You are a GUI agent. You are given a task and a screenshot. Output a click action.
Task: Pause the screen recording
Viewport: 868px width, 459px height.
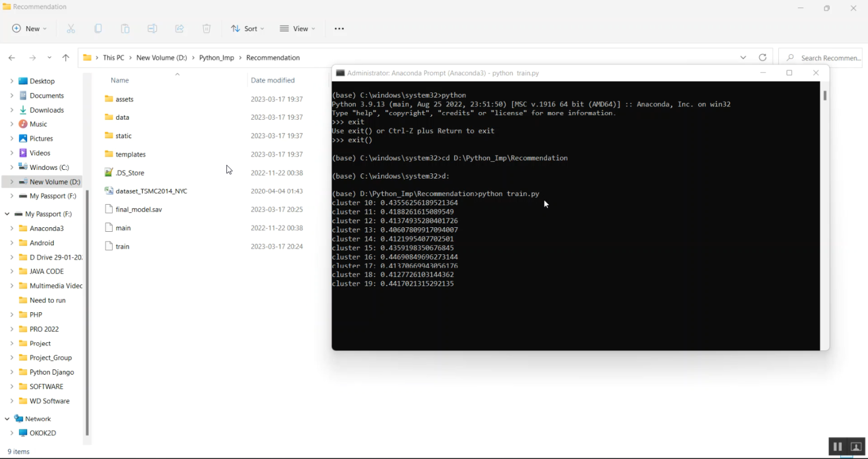click(837, 447)
